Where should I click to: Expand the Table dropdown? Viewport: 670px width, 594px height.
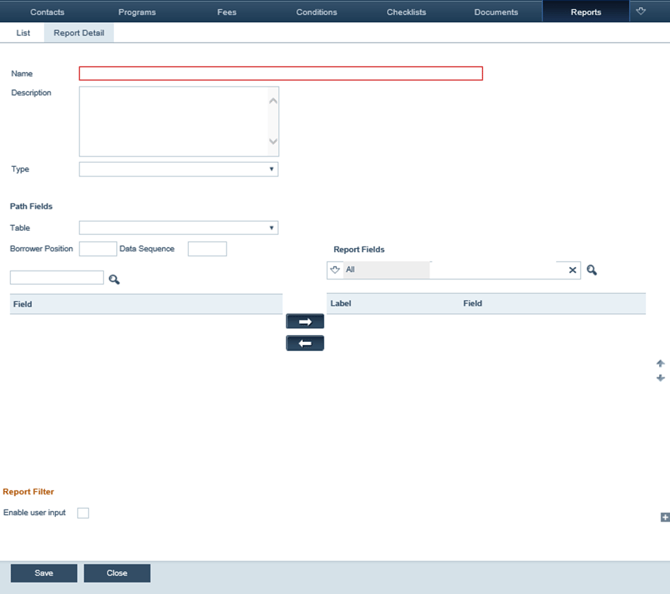178,228
